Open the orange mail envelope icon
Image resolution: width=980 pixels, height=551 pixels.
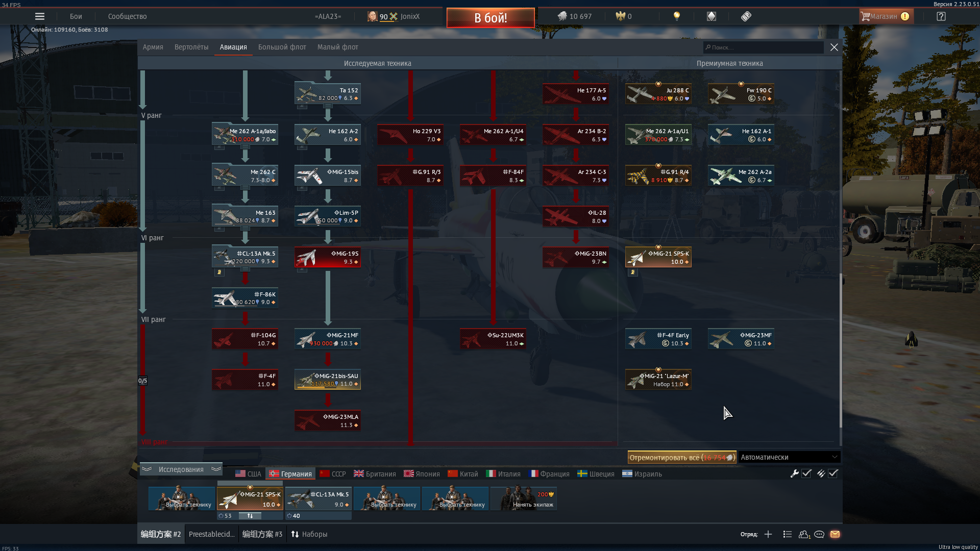(835, 534)
